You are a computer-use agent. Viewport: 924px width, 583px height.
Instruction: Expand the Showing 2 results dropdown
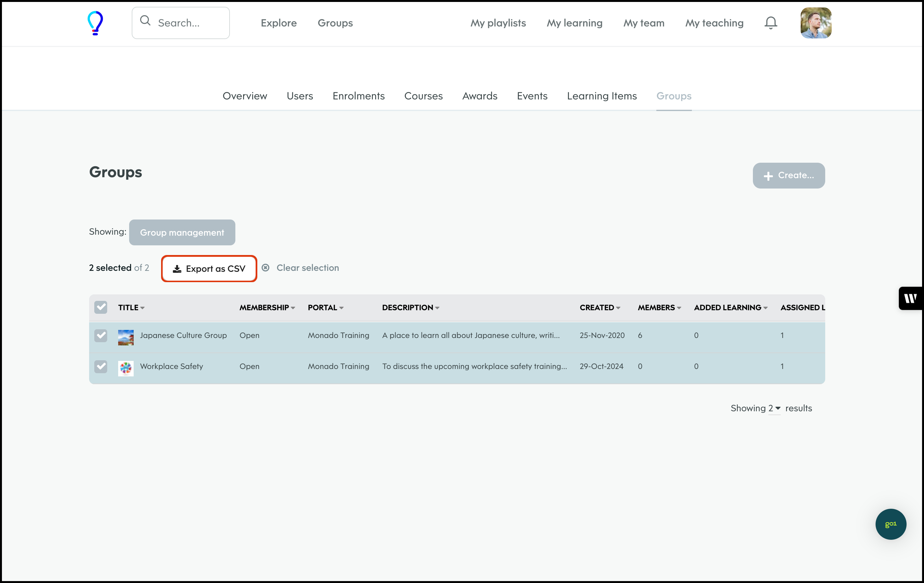click(x=774, y=408)
